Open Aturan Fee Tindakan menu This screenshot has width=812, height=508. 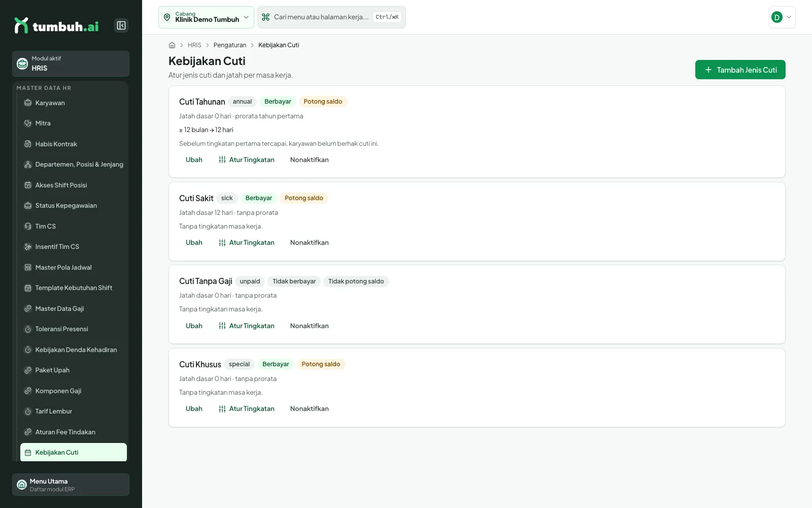coord(74,432)
